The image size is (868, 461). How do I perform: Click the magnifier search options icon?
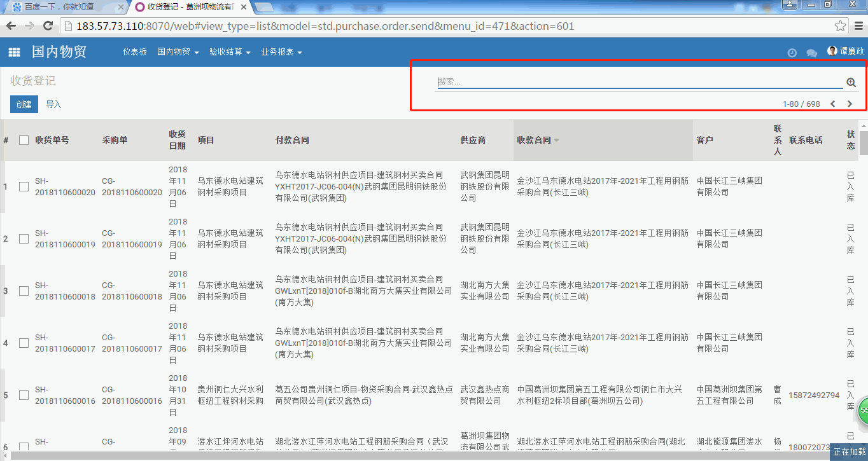851,82
